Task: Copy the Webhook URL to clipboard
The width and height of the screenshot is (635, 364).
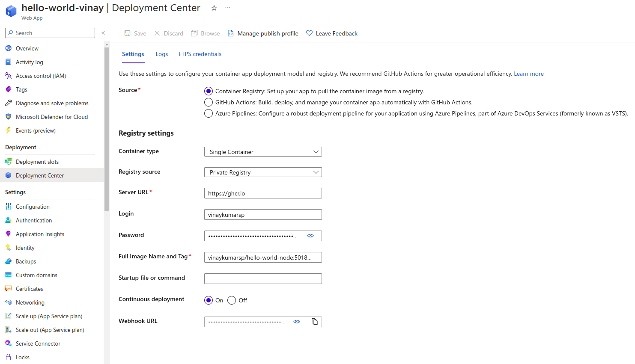Action: [x=315, y=322]
